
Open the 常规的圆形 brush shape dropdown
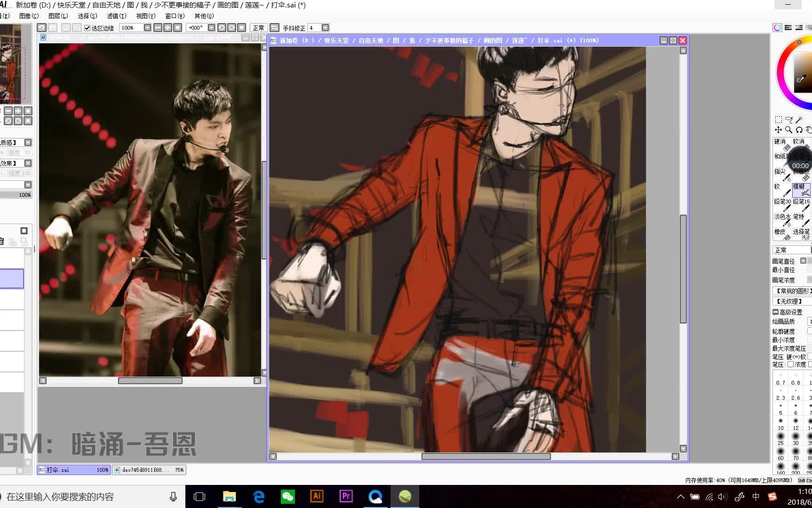click(x=792, y=291)
